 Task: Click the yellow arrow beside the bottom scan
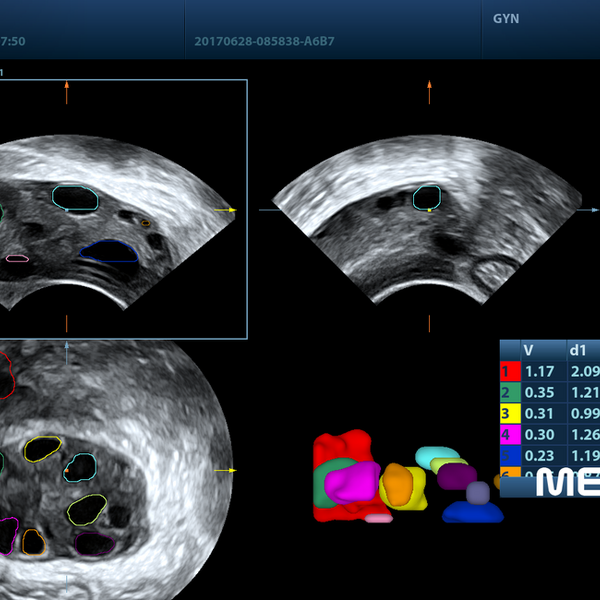coord(225,470)
